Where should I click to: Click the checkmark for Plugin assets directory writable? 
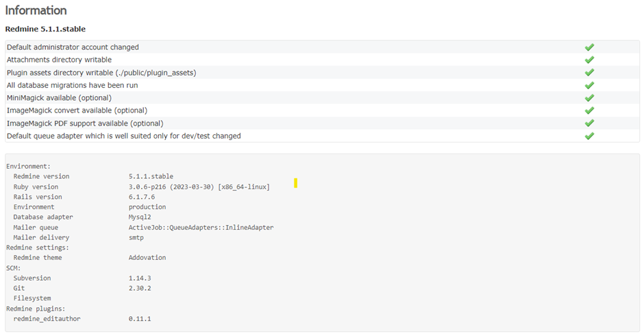589,73
